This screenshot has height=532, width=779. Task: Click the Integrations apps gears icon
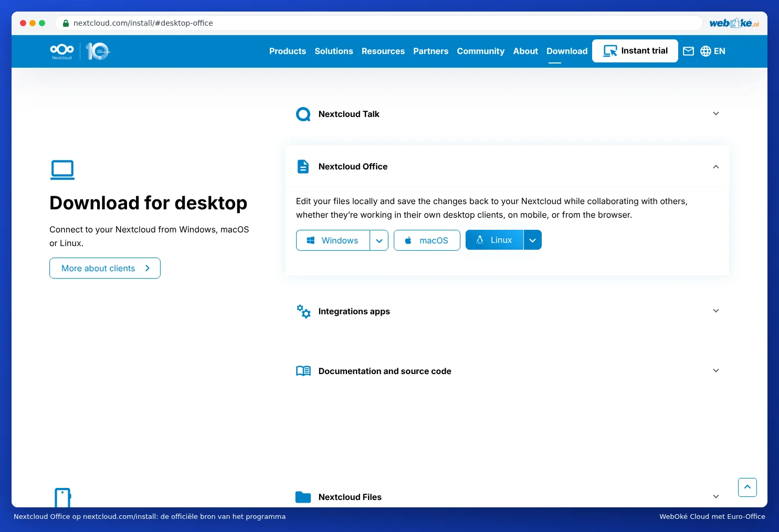point(303,311)
